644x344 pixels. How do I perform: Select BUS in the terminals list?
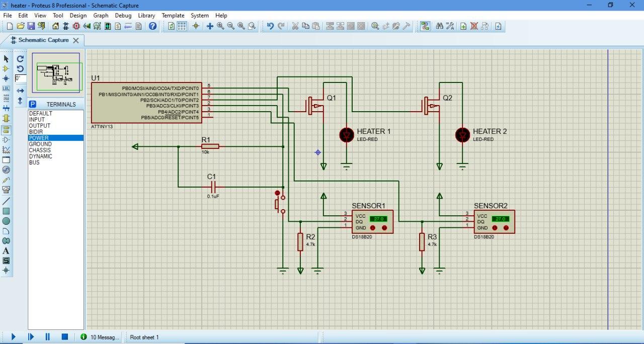(x=55, y=162)
